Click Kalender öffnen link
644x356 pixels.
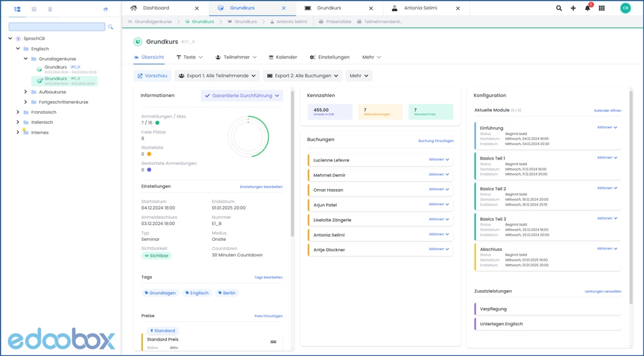click(607, 110)
